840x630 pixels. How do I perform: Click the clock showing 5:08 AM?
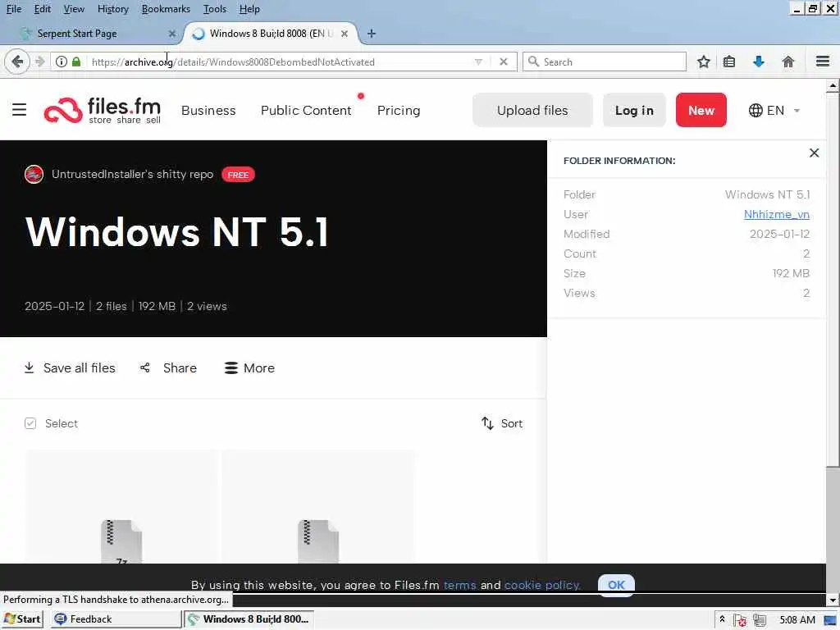click(x=797, y=619)
